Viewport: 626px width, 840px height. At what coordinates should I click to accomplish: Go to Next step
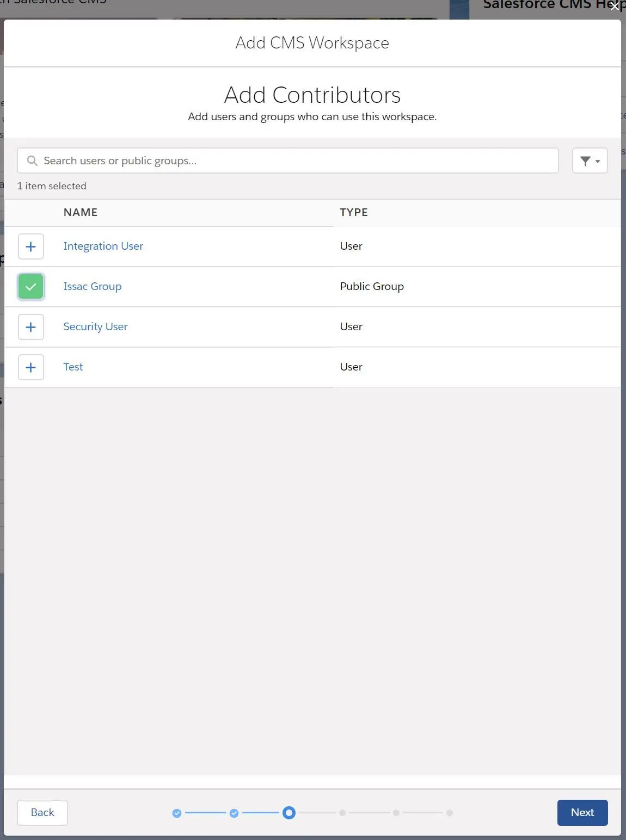(x=582, y=812)
